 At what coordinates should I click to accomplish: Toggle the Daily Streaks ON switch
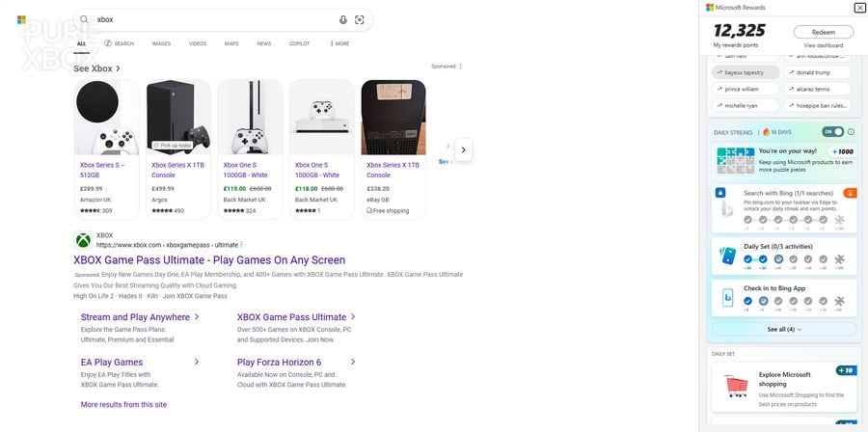pos(833,132)
